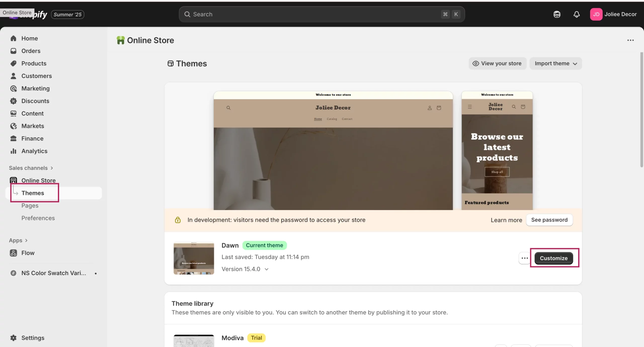
Task: Click the Online Store storefront icon in sidebar
Action: 13,180
